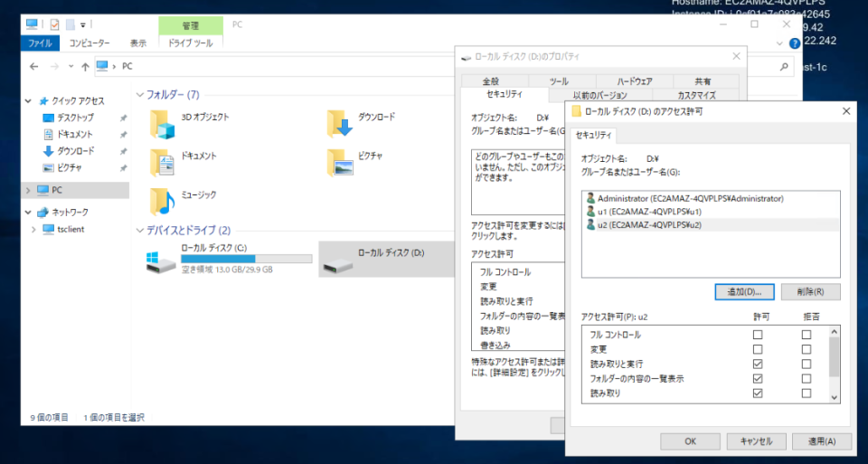Select the u1 user icon in the list
The image size is (868, 464).
coord(590,212)
